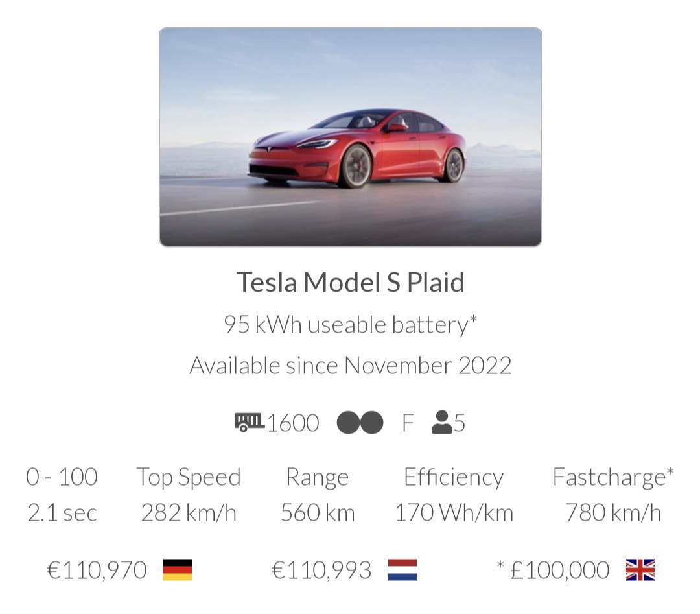Click the 95 kWh useable battery text
Screen dimensions: 700x614
tap(350, 324)
